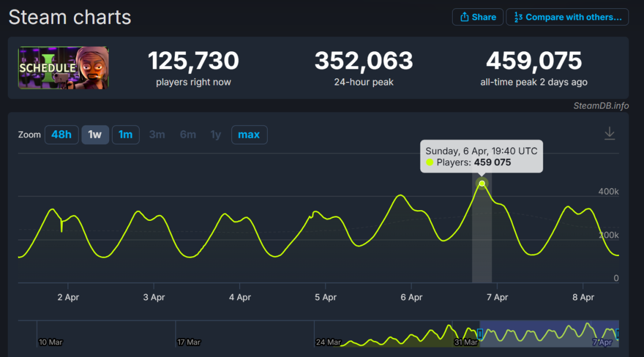The height and width of the screenshot is (357, 644).
Task: Click the right navigator range handle
Action: tap(618, 334)
